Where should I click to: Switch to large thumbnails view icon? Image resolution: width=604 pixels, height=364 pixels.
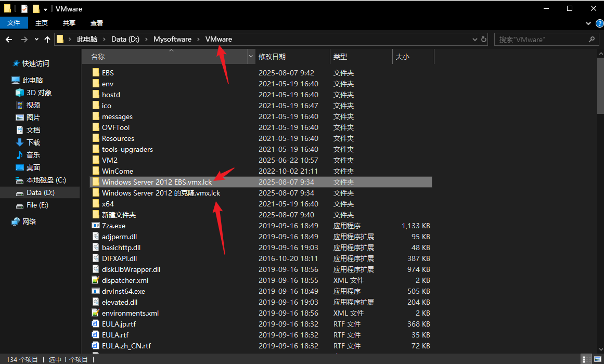click(x=598, y=359)
